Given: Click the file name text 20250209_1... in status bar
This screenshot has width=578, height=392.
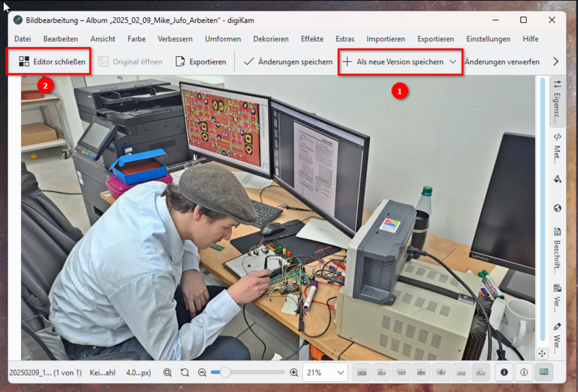Looking at the screenshot, I should [46, 373].
